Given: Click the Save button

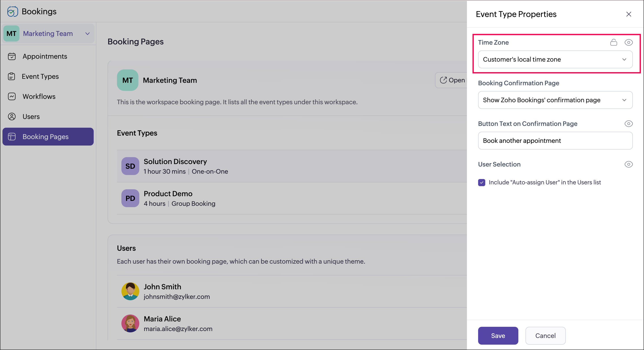Looking at the screenshot, I should 498,335.
